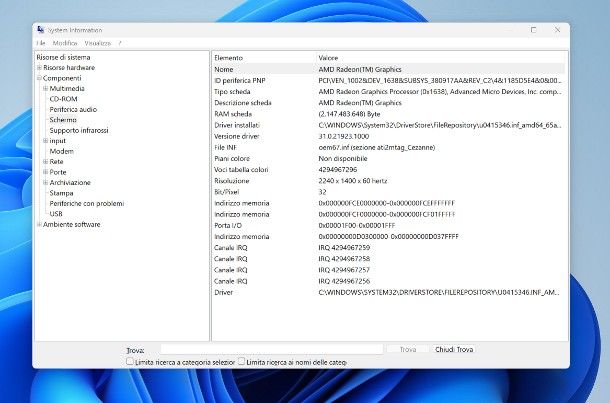The width and height of the screenshot is (610, 403).
Task: Enable Limita ricerca a categoria selezionata
Action: click(x=130, y=361)
